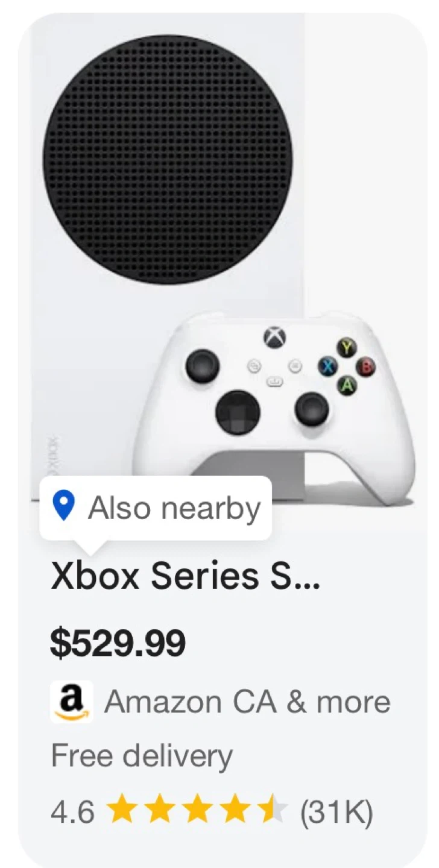This screenshot has width=439, height=868.
Task: Click the Amazon logo icon
Action: click(71, 702)
